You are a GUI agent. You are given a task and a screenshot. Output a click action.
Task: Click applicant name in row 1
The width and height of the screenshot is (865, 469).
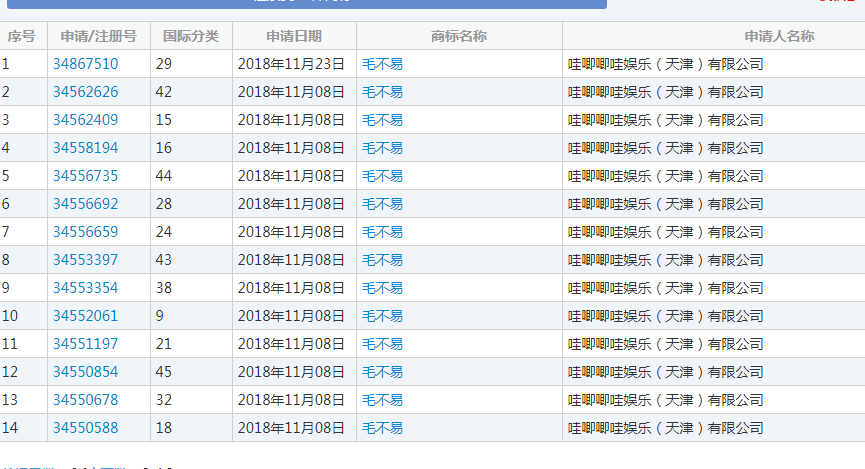[666, 64]
